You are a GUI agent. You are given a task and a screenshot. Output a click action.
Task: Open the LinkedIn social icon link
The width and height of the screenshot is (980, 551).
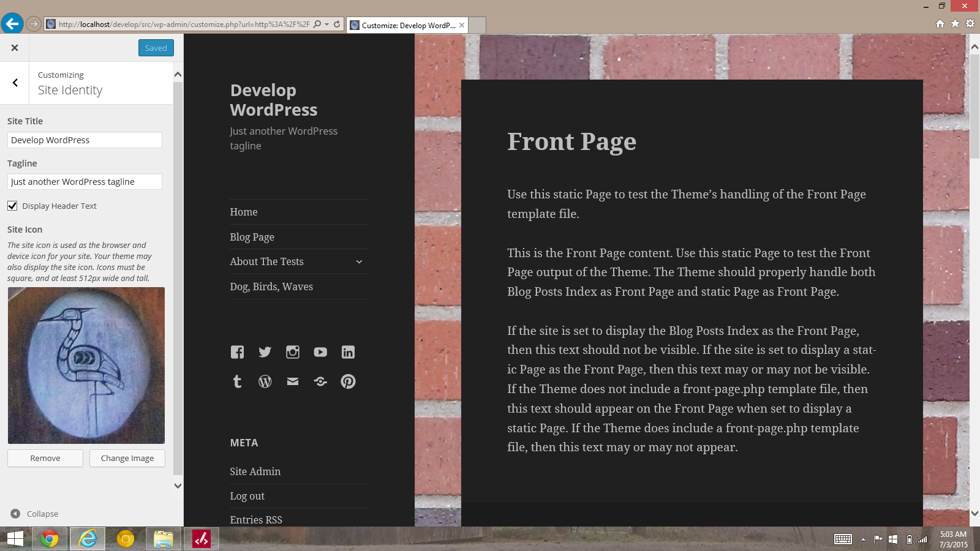348,352
